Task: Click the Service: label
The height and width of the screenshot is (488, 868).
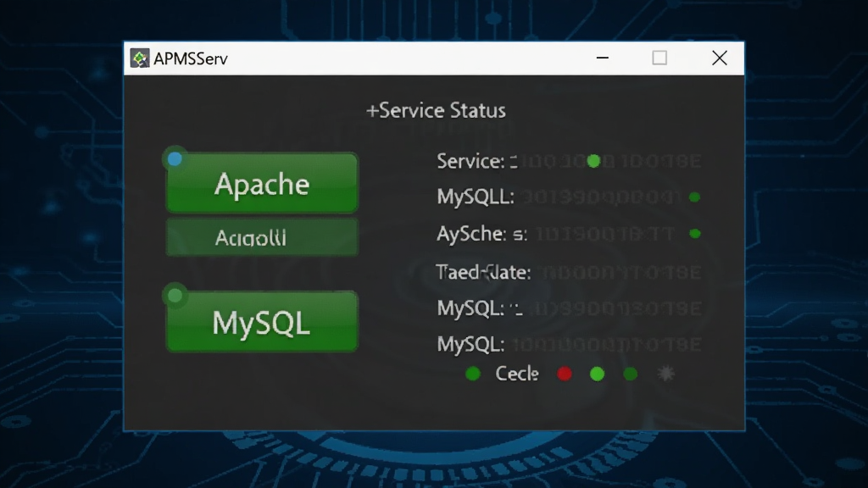Action: [470, 161]
